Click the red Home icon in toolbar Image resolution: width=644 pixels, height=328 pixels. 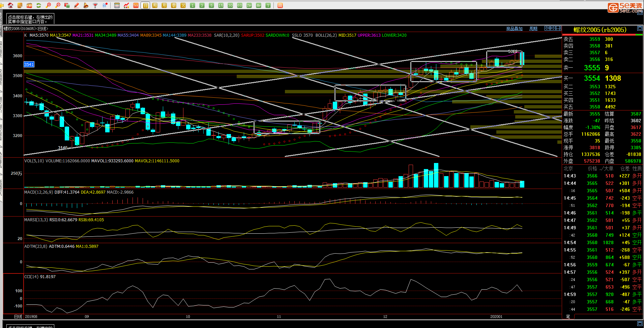coord(10,5)
